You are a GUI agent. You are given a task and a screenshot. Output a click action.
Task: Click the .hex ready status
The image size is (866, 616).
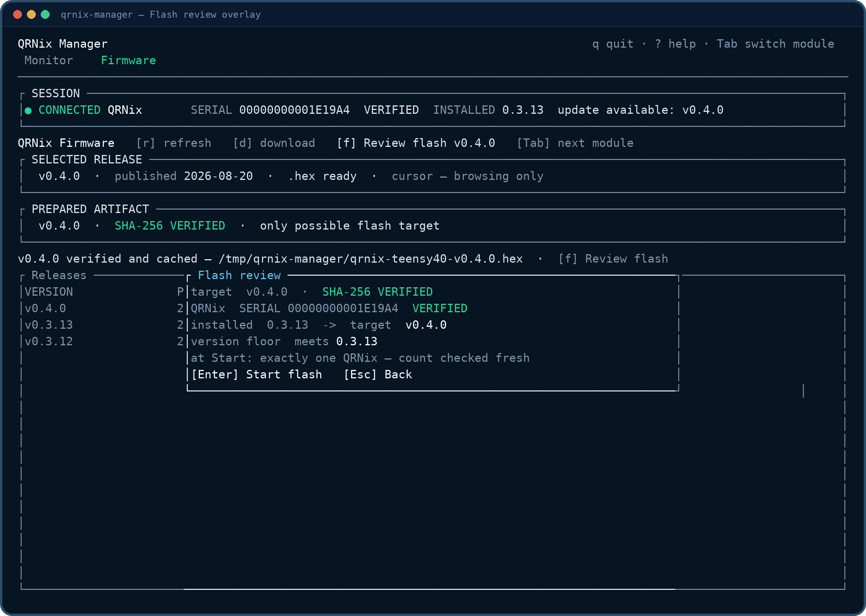tap(322, 176)
